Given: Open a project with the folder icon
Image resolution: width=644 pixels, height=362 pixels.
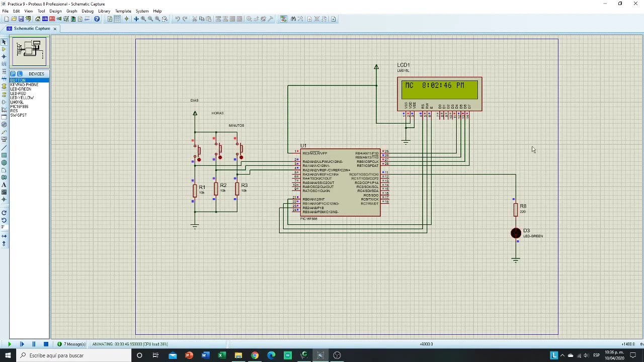Looking at the screenshot, I should (x=14, y=19).
